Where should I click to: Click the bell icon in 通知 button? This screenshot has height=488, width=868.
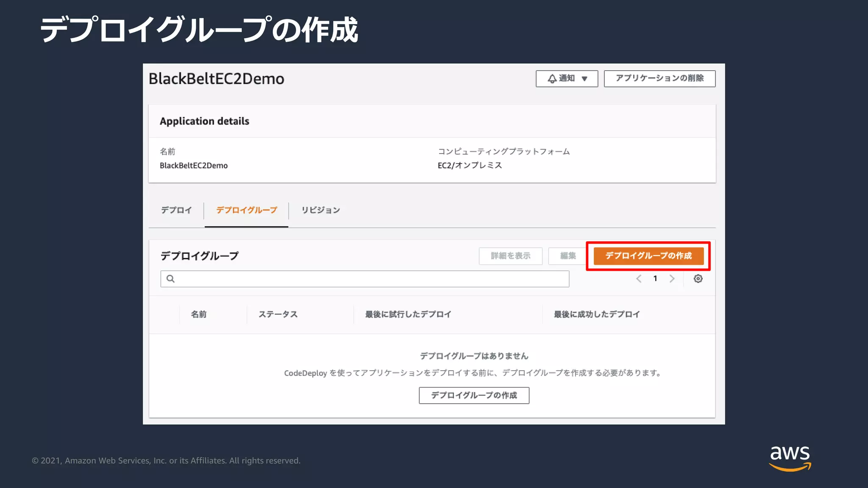click(x=552, y=79)
